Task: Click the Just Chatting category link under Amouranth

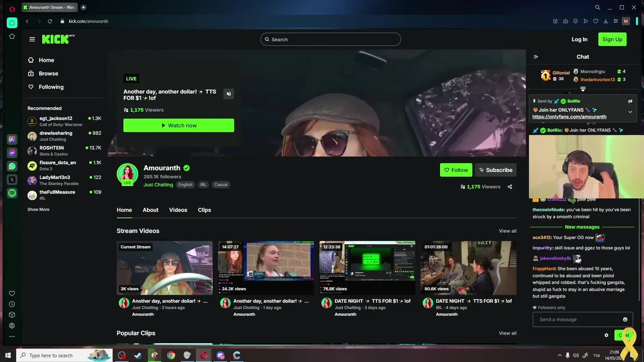Action: (x=158, y=185)
